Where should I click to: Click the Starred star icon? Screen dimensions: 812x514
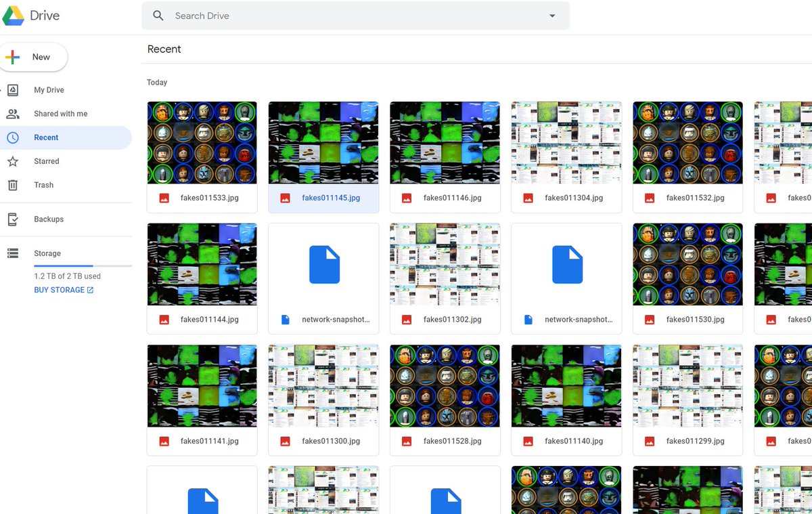(x=13, y=161)
